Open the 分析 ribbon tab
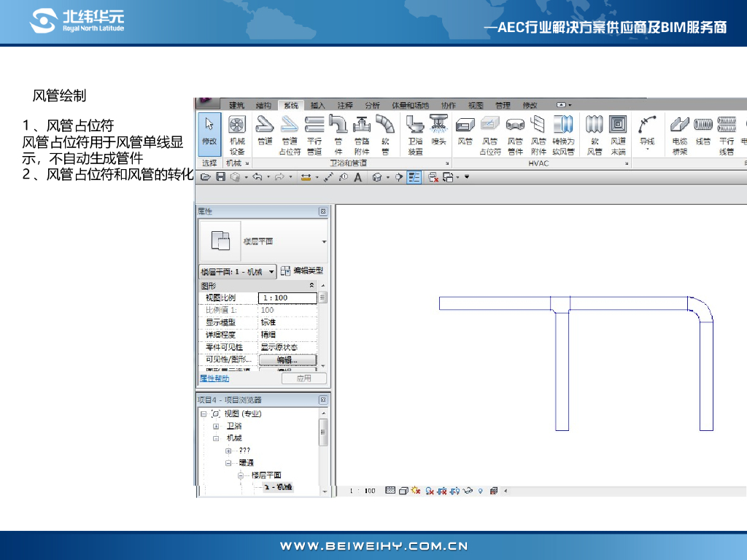Screen dimensions: 747x560 click(x=372, y=105)
